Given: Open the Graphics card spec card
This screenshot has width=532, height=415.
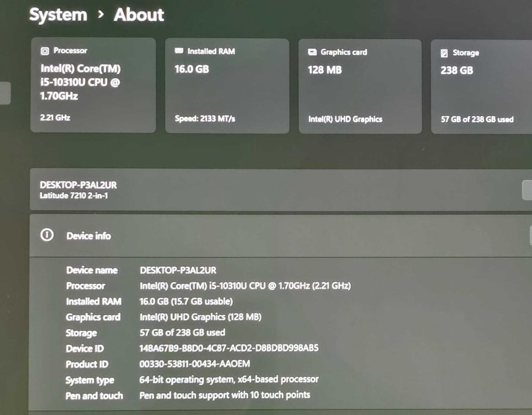Looking at the screenshot, I should pyautogui.click(x=360, y=86).
